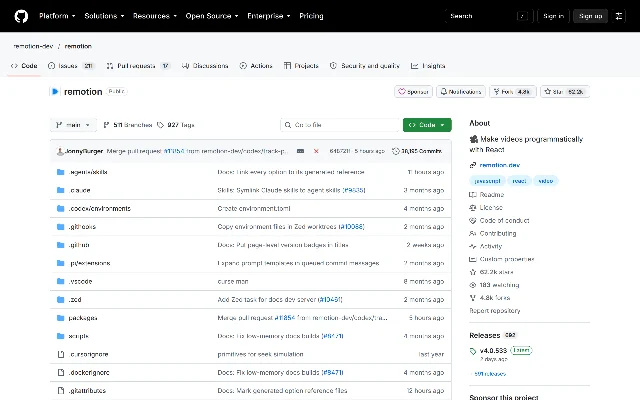
Task: Open the .pi/extensions folder icon
Action: coord(61,263)
